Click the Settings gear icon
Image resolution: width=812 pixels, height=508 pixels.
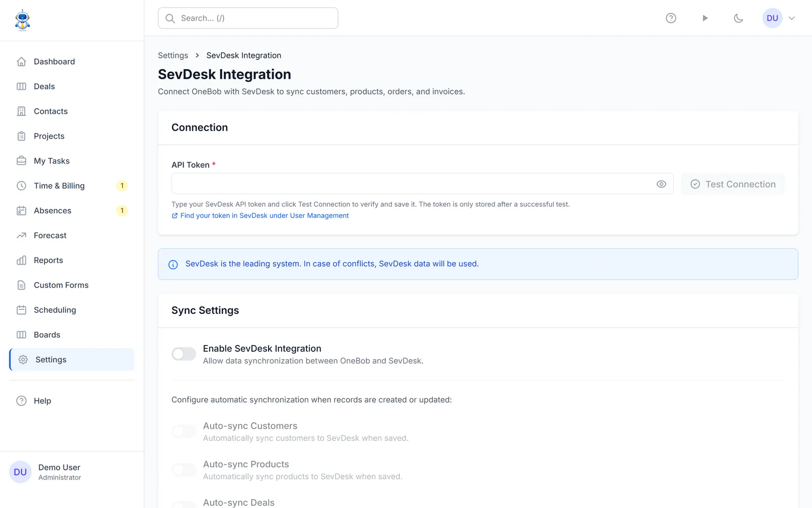click(x=23, y=360)
